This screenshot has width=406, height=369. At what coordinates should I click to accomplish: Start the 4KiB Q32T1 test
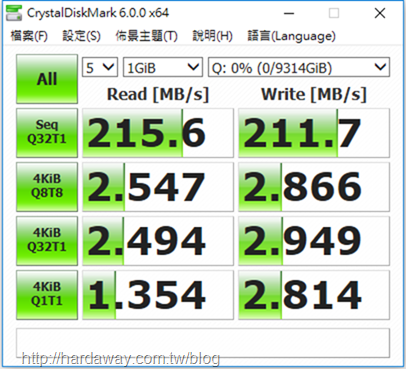tap(47, 241)
